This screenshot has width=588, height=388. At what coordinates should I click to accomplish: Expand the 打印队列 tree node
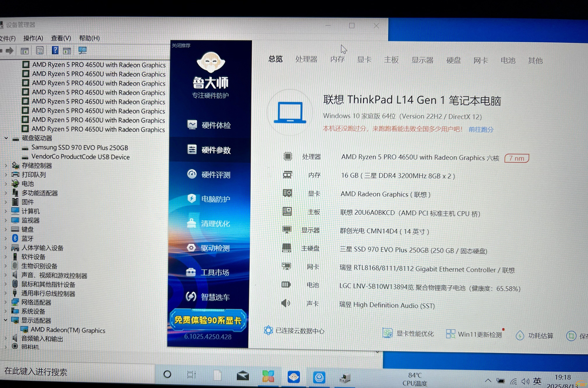(x=6, y=175)
